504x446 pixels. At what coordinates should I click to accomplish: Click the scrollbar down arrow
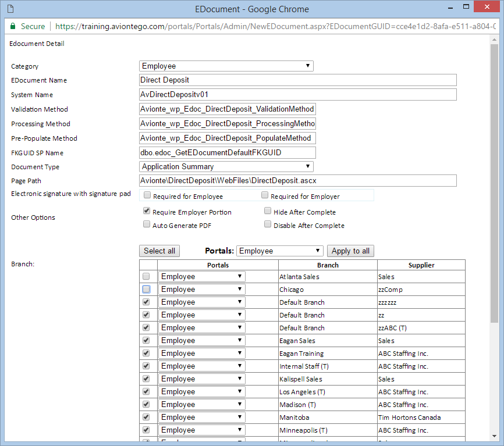494,436
